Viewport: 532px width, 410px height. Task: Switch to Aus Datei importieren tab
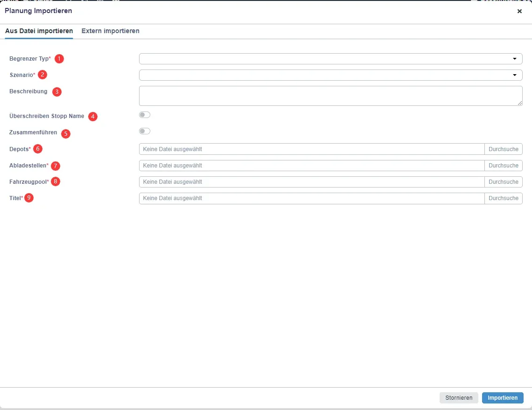tap(39, 31)
